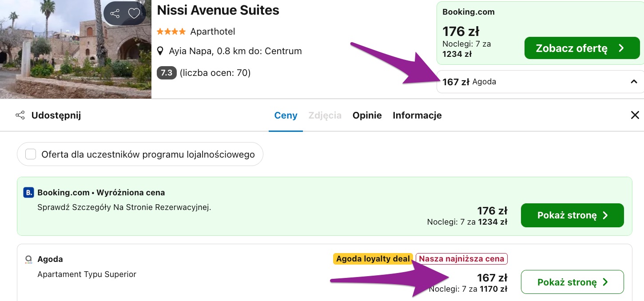Click the (liczba ocen: 70) text
The height and width of the screenshot is (301, 644).
[x=215, y=73]
